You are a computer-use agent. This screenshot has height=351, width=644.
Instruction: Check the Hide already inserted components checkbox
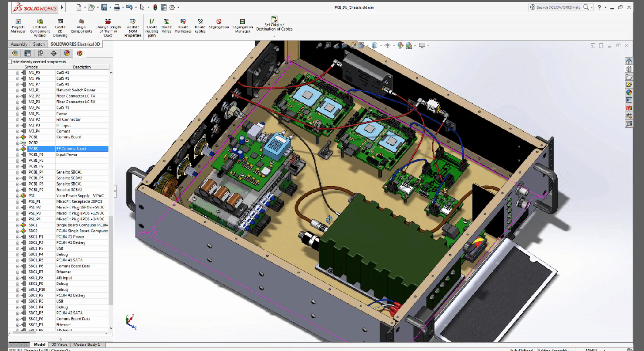coord(10,62)
